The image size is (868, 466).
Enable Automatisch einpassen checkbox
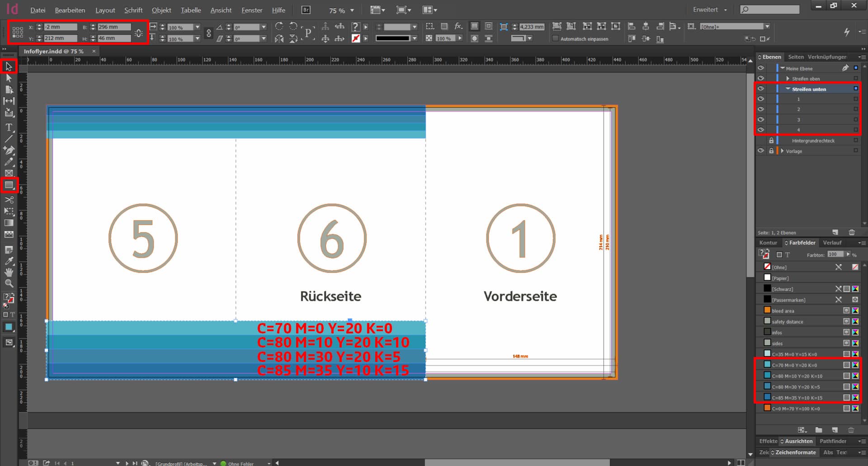556,39
